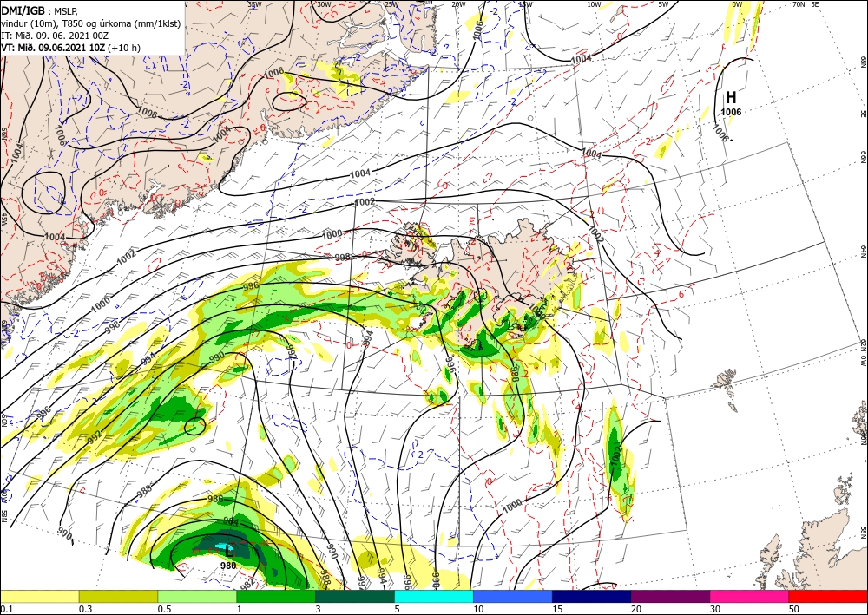Click the 984 isobar label near the low
This screenshot has width=868, height=615.
click(232, 521)
